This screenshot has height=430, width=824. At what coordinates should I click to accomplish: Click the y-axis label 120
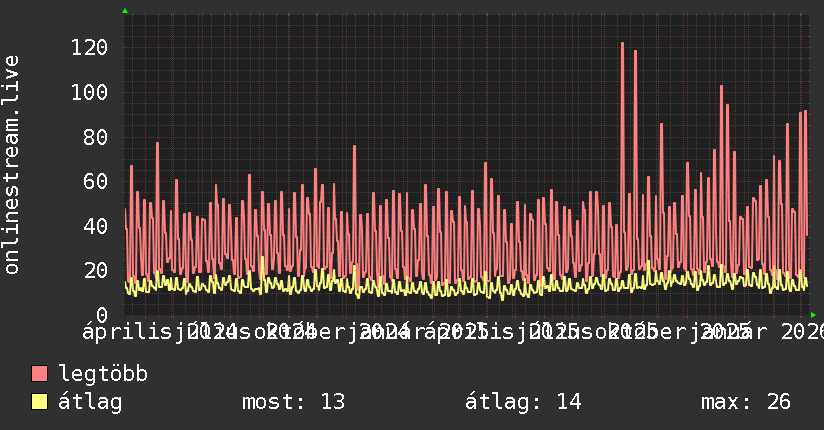[x=89, y=48]
